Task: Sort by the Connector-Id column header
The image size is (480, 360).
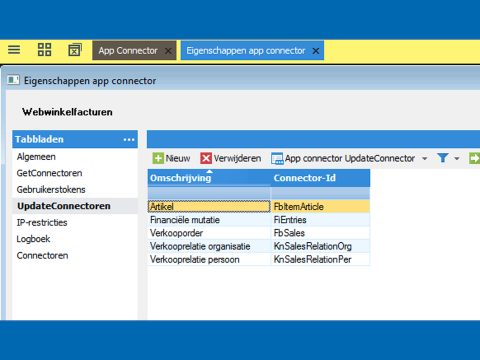Action: pos(320,178)
